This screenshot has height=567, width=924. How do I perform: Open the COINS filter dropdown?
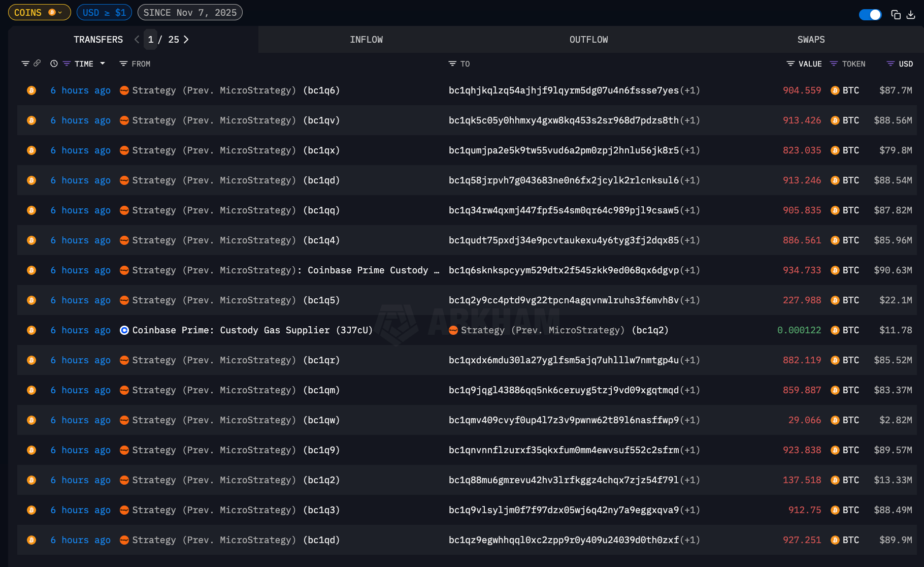pyautogui.click(x=39, y=12)
